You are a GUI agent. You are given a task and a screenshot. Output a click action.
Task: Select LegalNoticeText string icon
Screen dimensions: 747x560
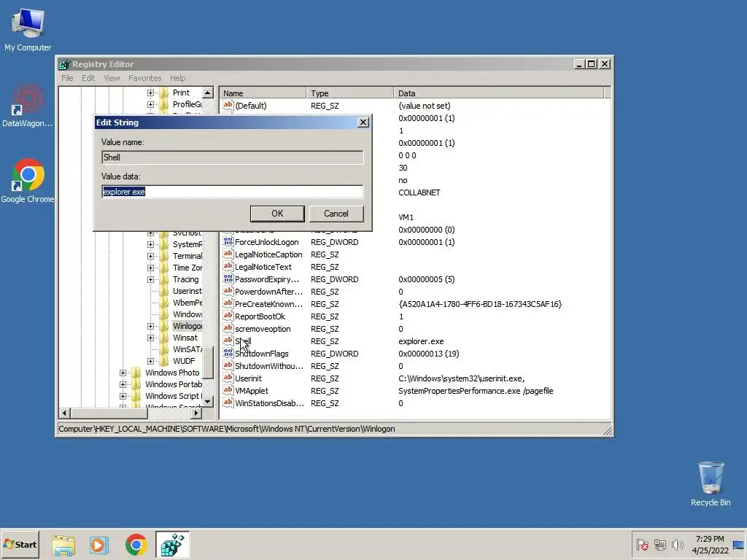click(x=228, y=266)
